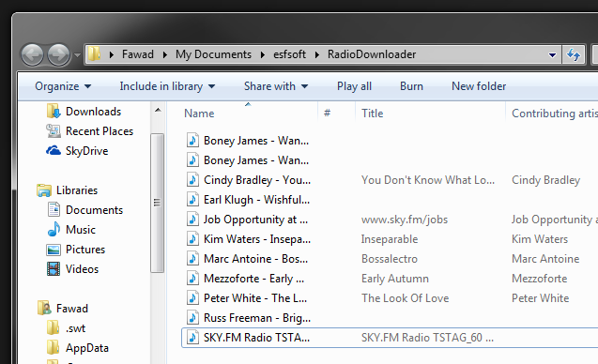Click artist cell Cindy Bradley
Viewport: 598px width, 364px height.
(545, 180)
